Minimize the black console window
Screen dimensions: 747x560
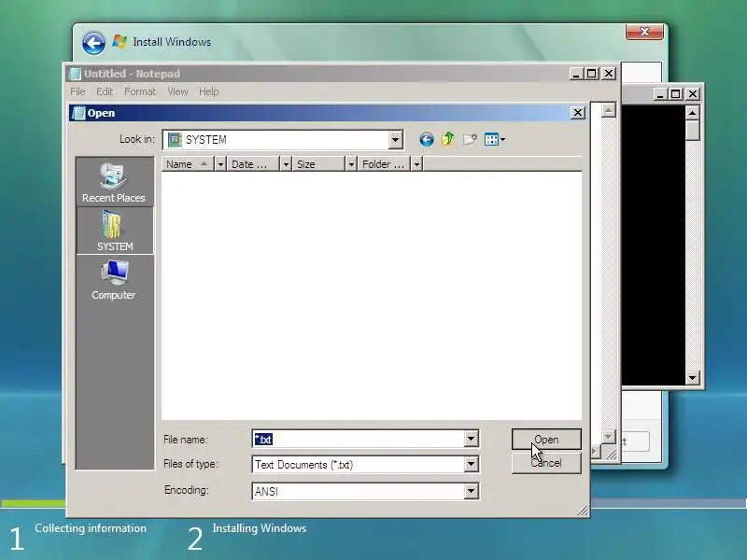(x=660, y=94)
